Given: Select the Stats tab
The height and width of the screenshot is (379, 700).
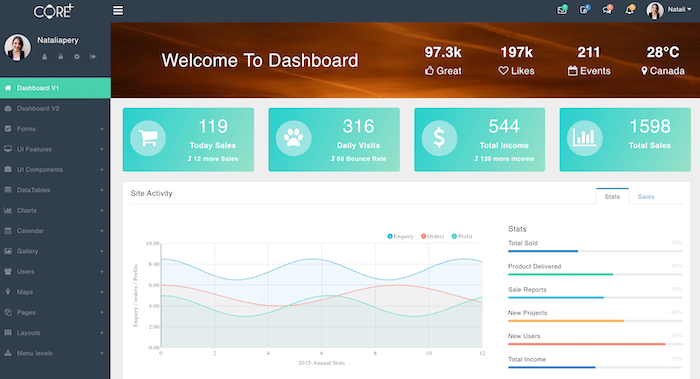Looking at the screenshot, I should click(x=612, y=196).
